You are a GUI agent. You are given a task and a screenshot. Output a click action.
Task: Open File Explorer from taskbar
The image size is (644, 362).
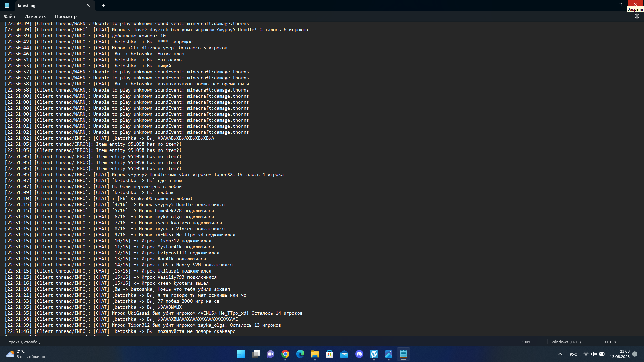[x=315, y=354]
